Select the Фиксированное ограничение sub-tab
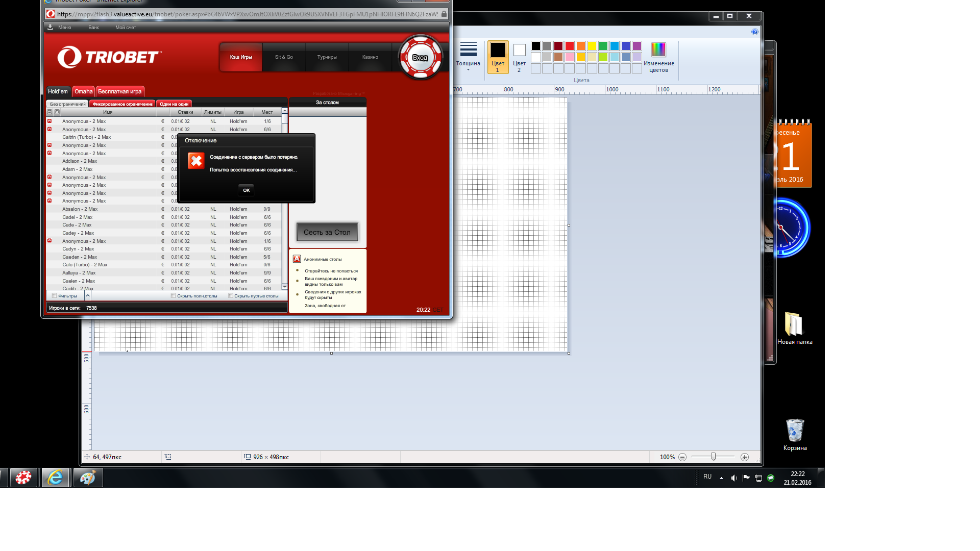 click(x=122, y=104)
